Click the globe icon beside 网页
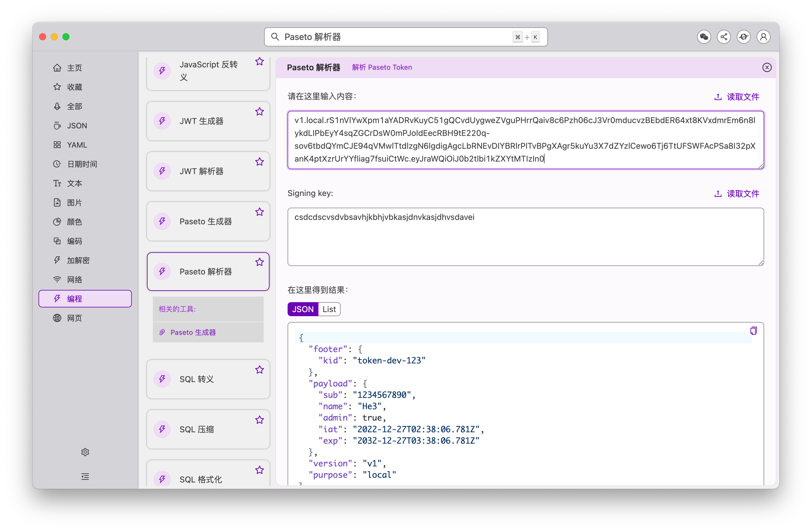 point(57,318)
